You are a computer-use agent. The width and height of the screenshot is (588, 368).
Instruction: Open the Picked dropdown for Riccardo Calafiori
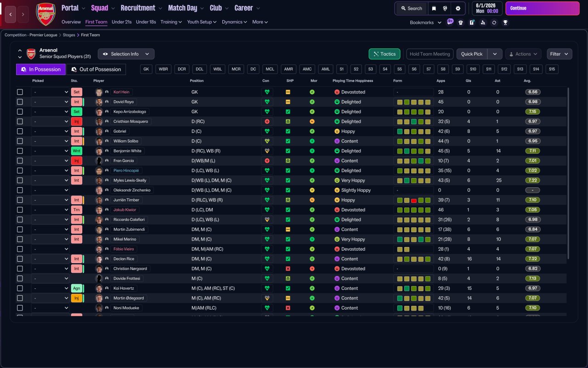click(50, 219)
